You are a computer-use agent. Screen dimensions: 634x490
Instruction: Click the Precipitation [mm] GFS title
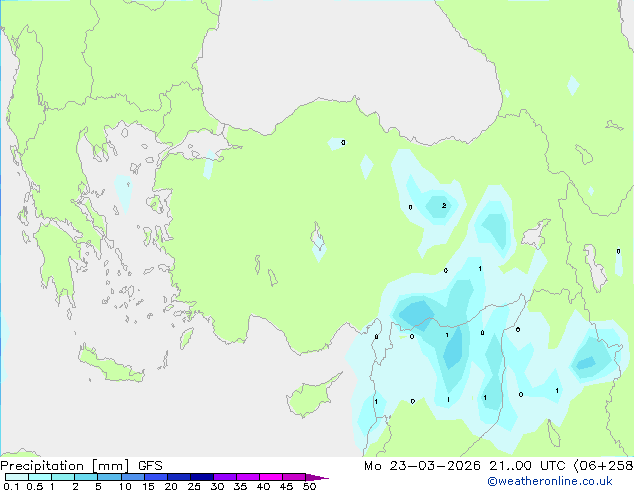[x=81, y=466]
